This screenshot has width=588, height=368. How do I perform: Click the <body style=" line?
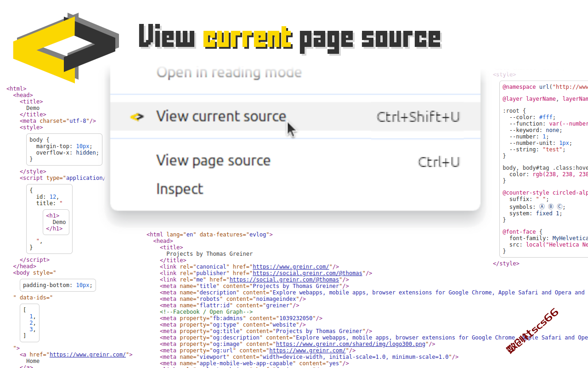35,273
